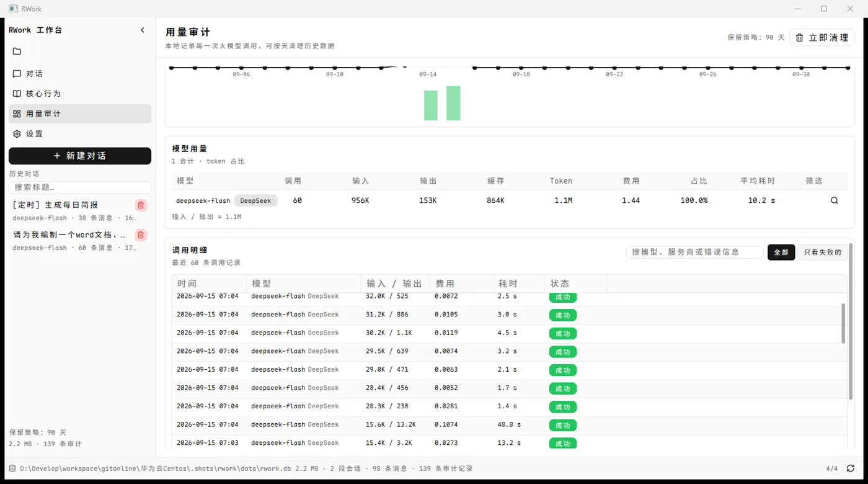The width and height of the screenshot is (868, 484).
Task: Click the refresh icon in the status bar
Action: (850, 468)
